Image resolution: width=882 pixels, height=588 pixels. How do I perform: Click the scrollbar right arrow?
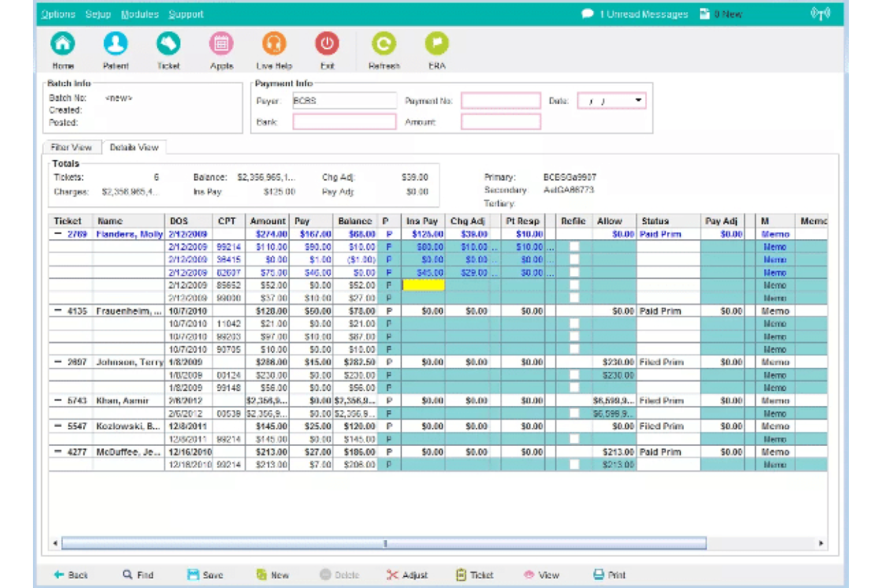click(x=821, y=543)
